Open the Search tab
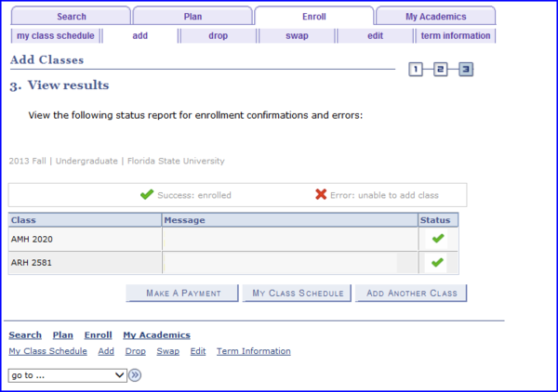558x392 pixels. click(x=71, y=17)
